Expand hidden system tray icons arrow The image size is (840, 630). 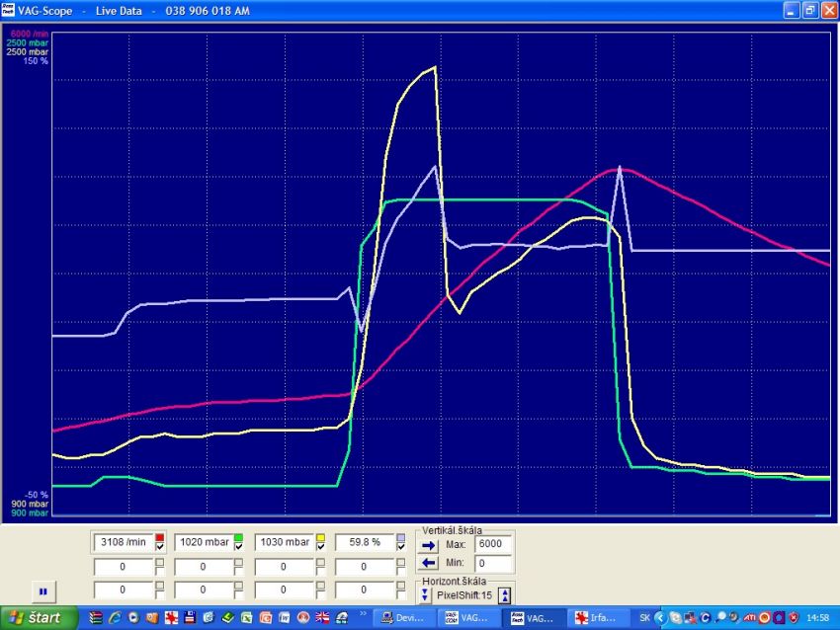(x=660, y=618)
